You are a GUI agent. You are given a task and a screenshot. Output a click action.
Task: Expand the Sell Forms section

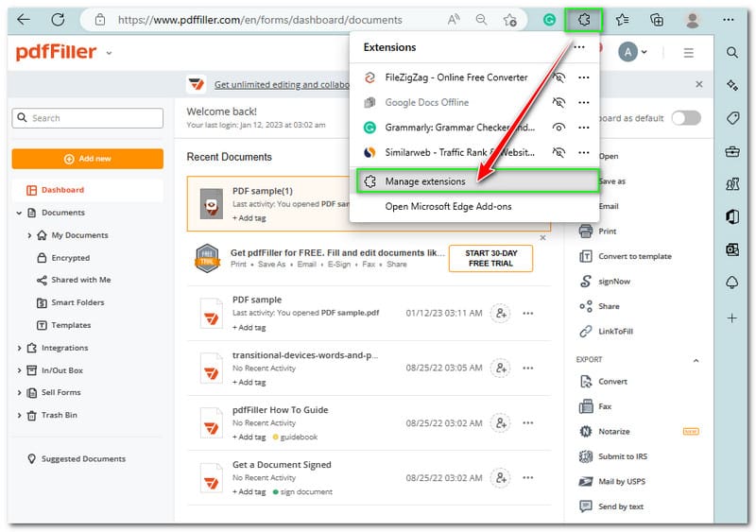pos(19,392)
